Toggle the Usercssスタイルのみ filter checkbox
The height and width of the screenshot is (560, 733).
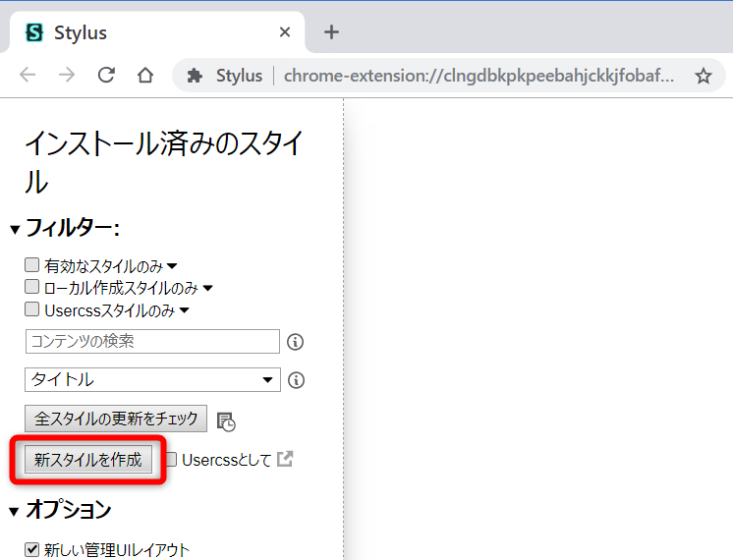click(x=32, y=310)
